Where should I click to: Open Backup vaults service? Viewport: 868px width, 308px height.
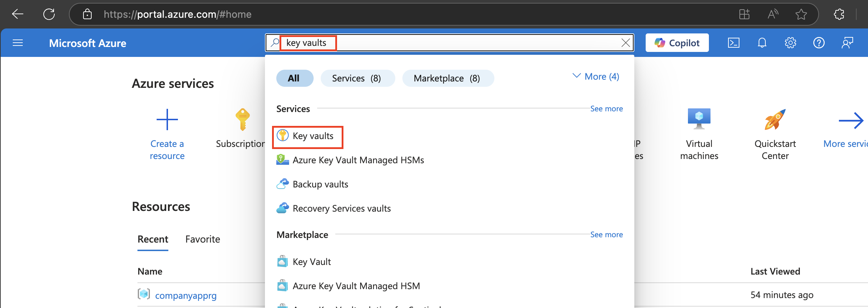[x=312, y=184]
